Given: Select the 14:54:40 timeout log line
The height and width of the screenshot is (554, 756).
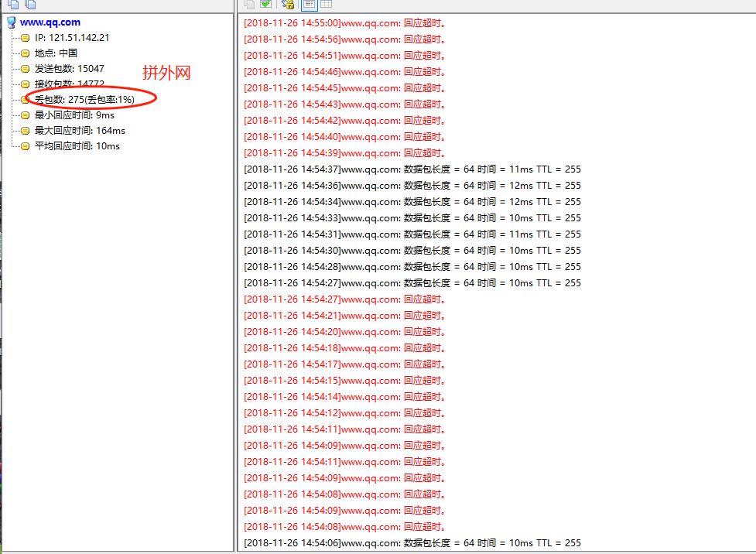Looking at the screenshot, I should [344, 137].
